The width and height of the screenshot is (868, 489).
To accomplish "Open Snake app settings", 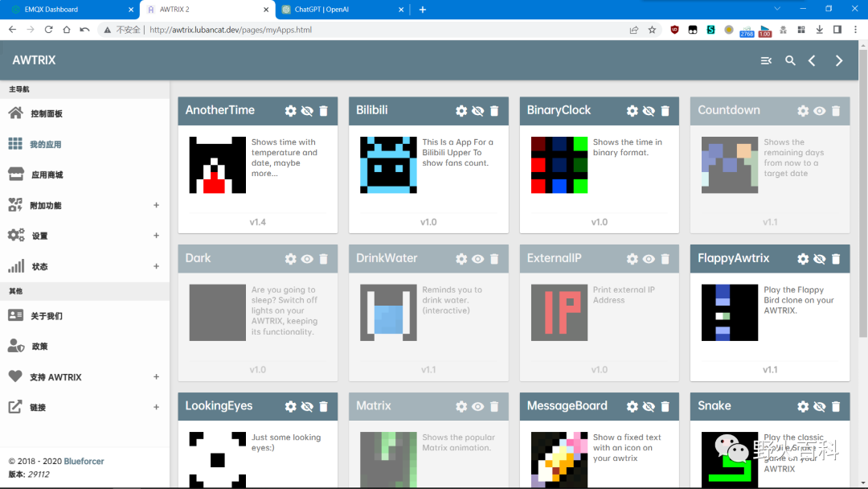I will tap(803, 406).
